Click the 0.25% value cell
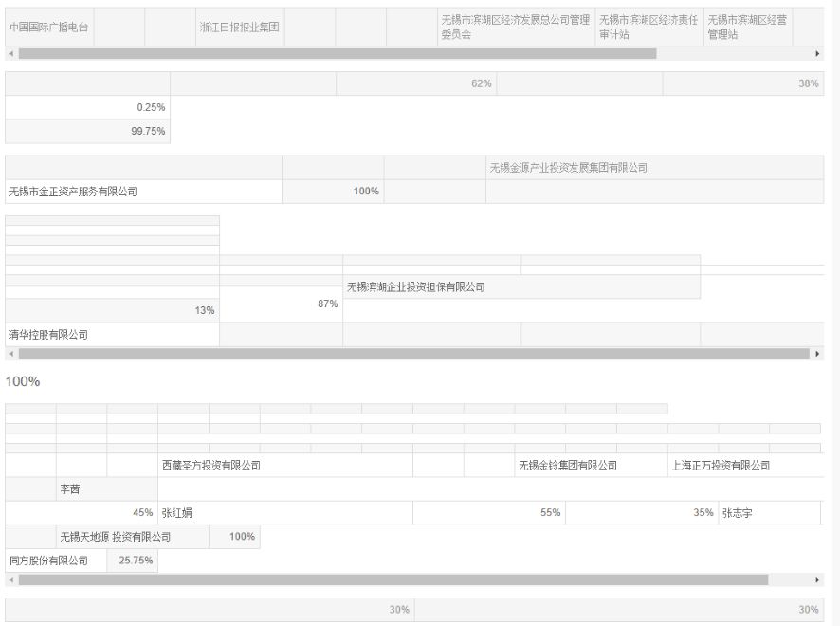Screen dimensions: 840x626 87,107
